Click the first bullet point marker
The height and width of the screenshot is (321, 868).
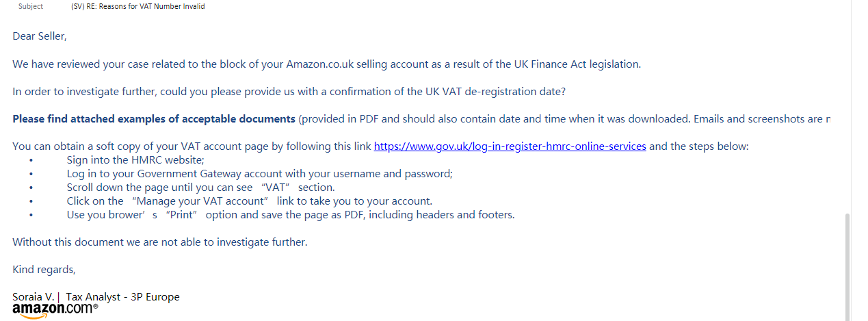coord(31,160)
